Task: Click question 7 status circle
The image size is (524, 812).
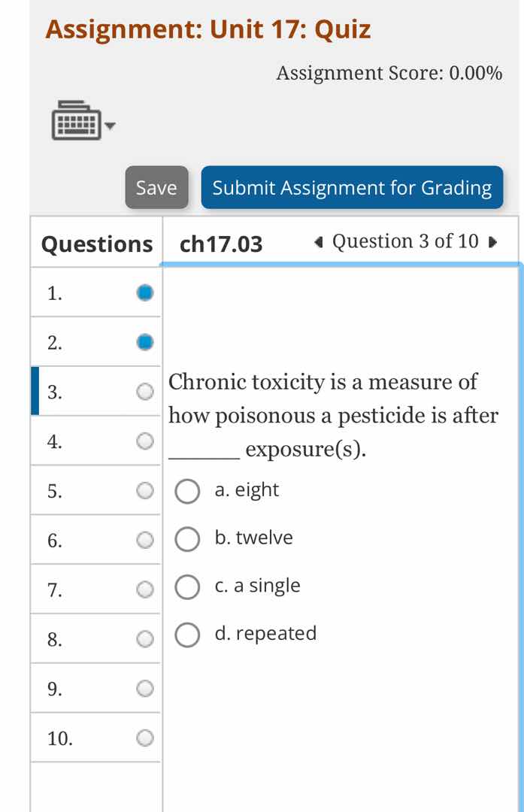Action: point(145,589)
